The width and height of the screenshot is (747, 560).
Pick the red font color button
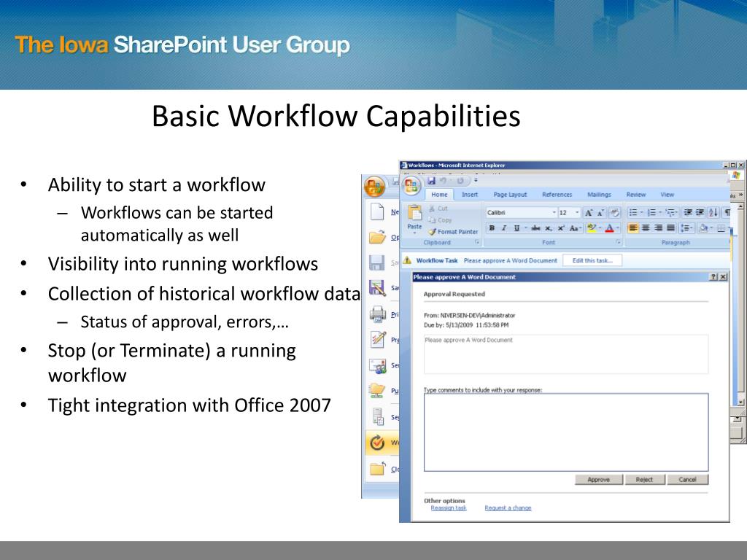[x=609, y=228]
